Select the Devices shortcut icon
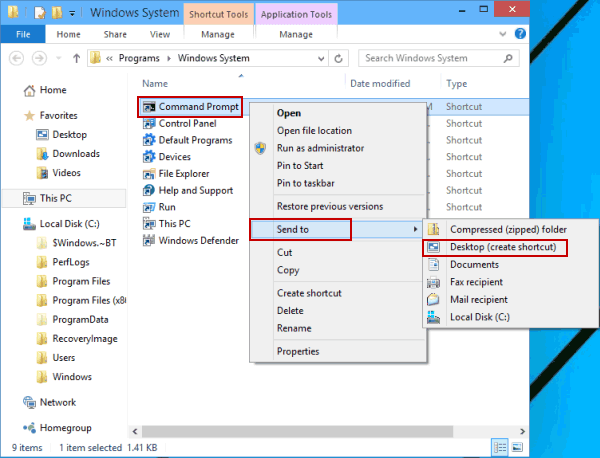 pos(149,157)
